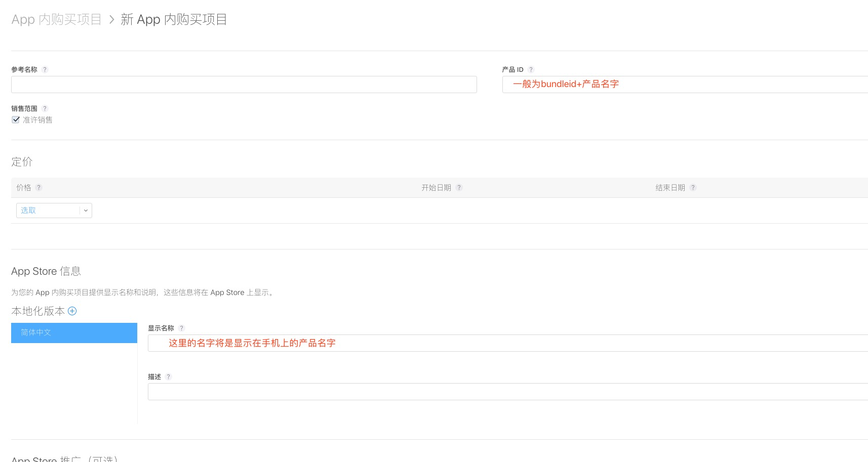Open the 选取 price dropdown
This screenshot has width=868, height=462.
coord(54,211)
